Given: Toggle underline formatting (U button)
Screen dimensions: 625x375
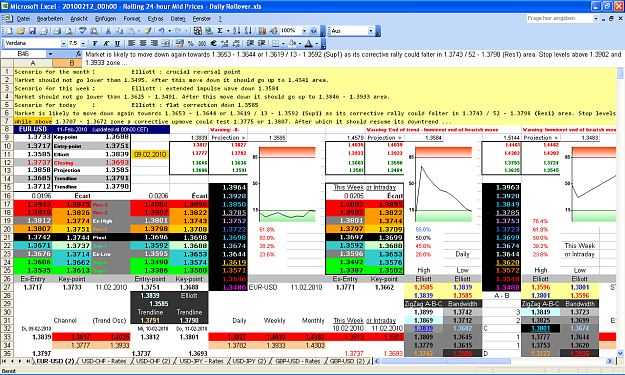Looking at the screenshot, I should [117, 43].
